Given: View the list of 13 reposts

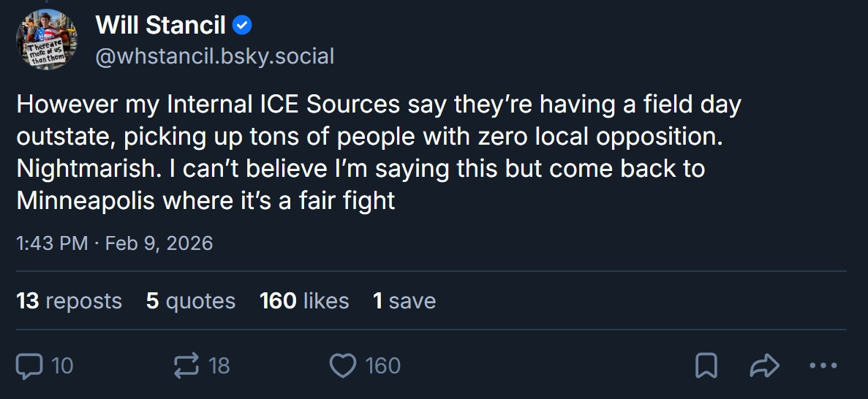Looking at the screenshot, I should [x=69, y=301].
